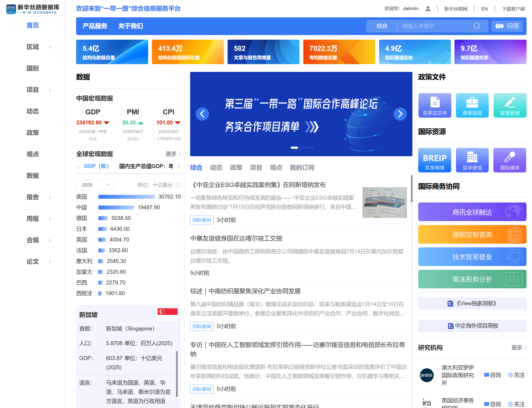
Task: Click the 技术贸易壁垒 button
Action: [472, 257]
